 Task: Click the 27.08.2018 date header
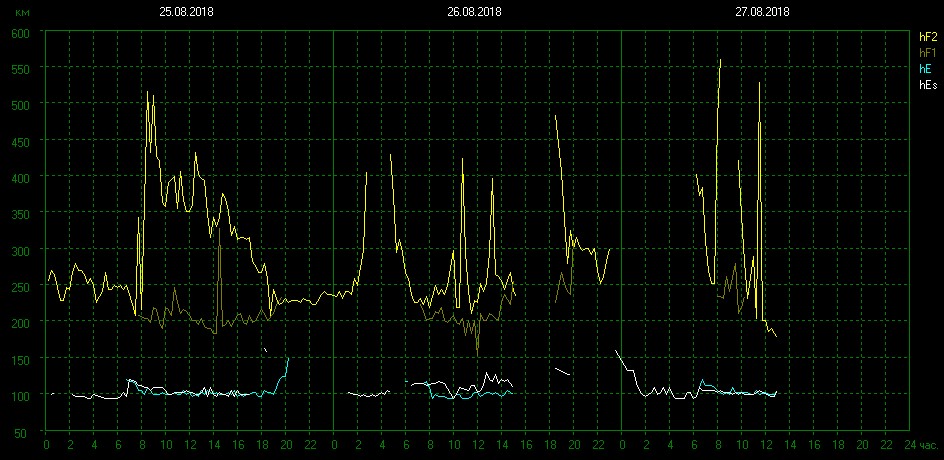click(x=763, y=12)
